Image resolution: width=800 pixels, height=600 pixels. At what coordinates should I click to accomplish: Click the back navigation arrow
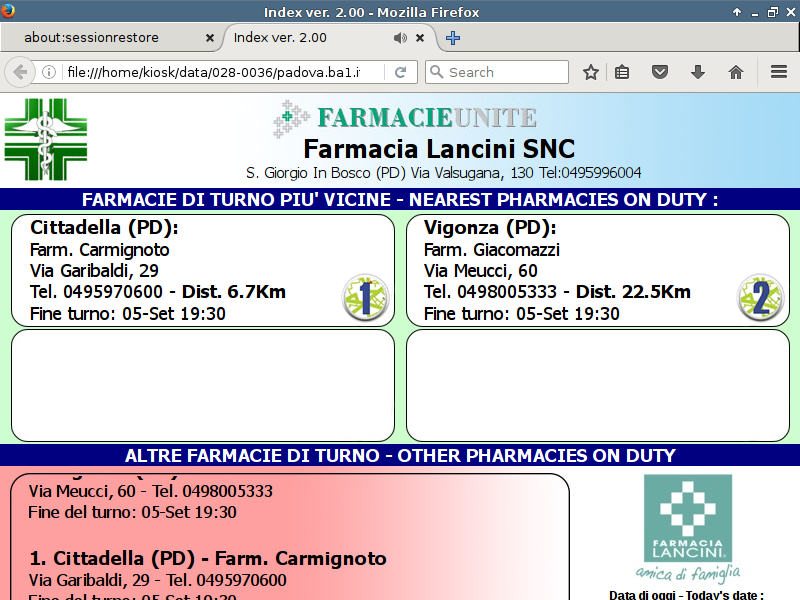pyautogui.click(x=19, y=72)
